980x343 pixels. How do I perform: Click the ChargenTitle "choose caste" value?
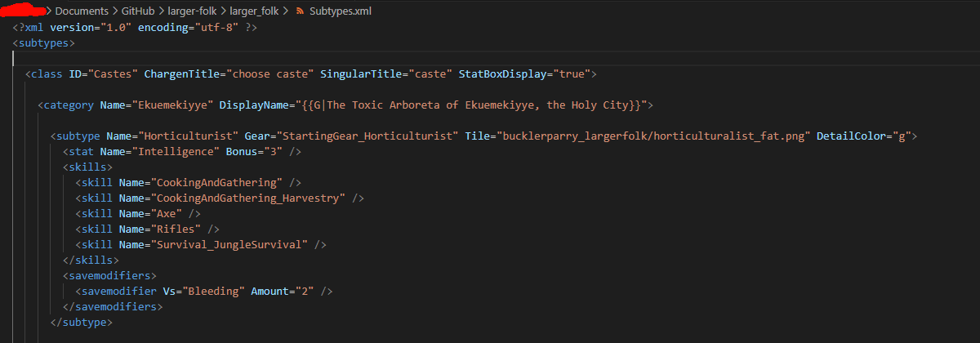(x=271, y=74)
